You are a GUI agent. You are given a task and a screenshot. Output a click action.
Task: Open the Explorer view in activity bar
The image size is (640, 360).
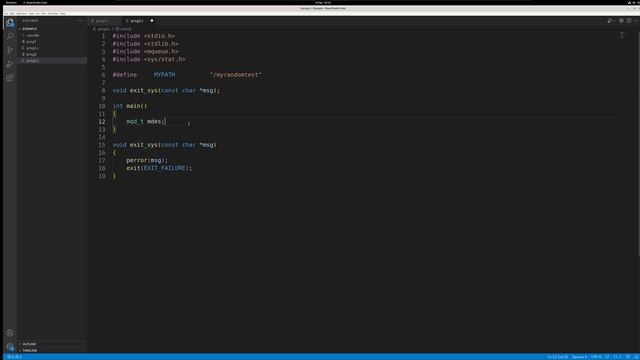[x=10, y=23]
